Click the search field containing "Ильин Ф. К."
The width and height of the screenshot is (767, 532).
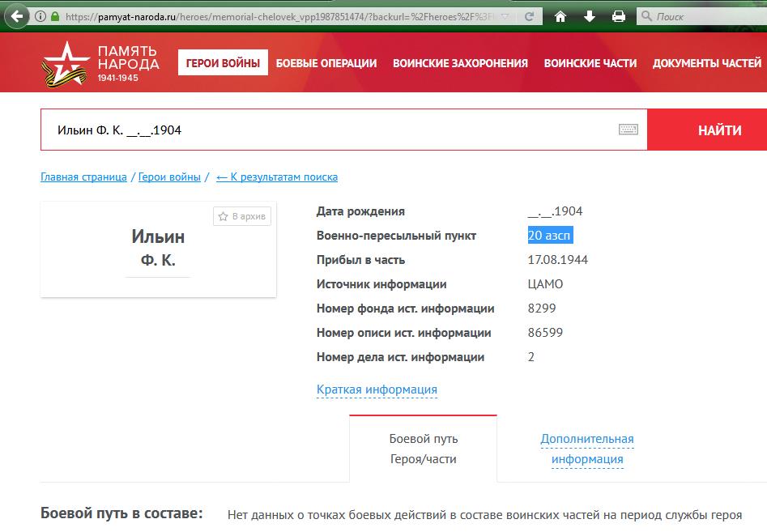click(x=324, y=130)
